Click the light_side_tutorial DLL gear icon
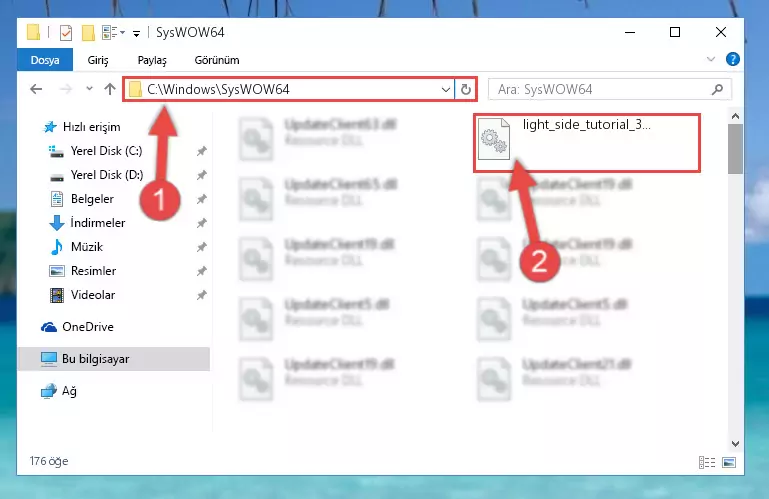 pos(494,139)
